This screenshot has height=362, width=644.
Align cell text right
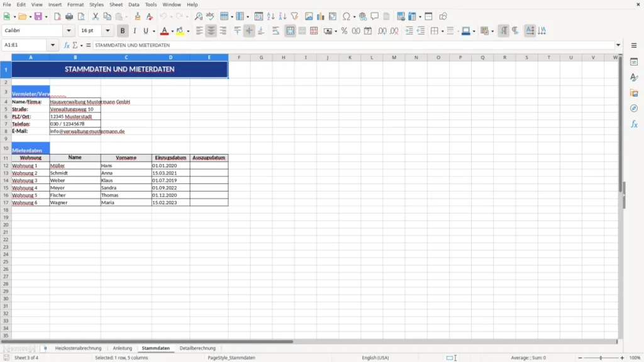pyautogui.click(x=223, y=31)
